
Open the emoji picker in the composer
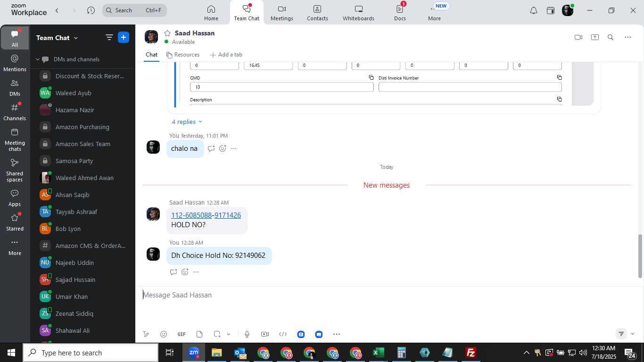[x=164, y=334]
